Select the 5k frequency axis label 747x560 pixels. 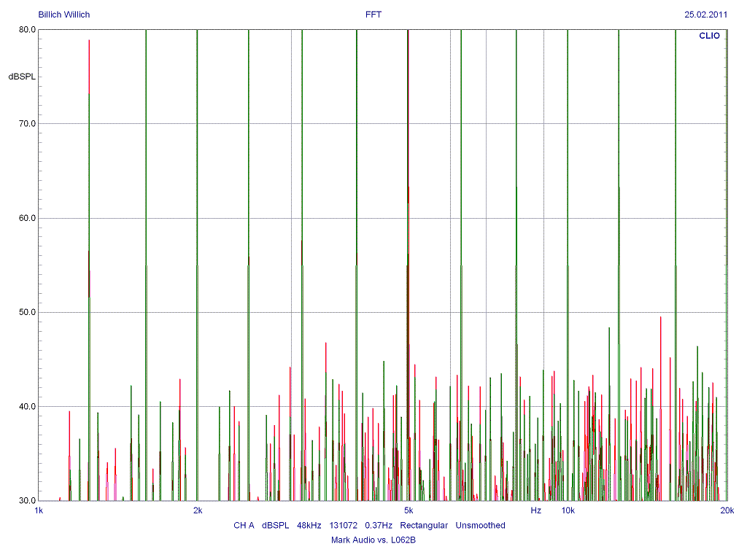tap(409, 510)
